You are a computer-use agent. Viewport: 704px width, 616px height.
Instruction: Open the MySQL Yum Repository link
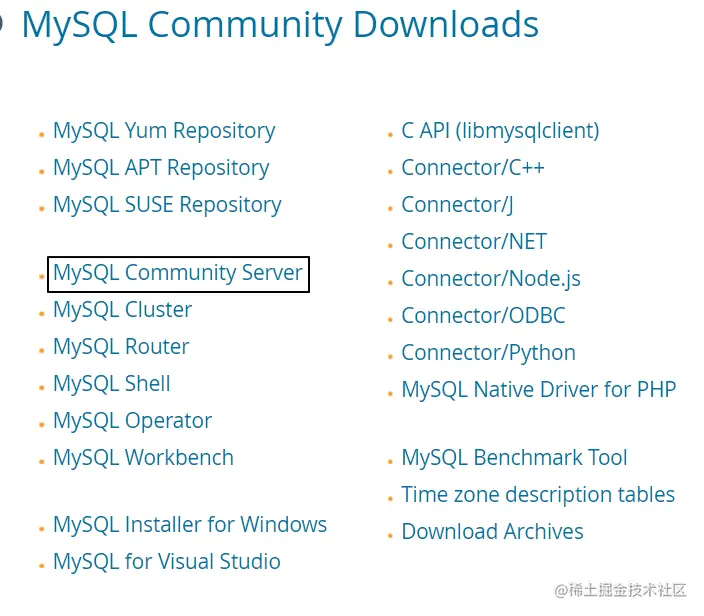164,131
